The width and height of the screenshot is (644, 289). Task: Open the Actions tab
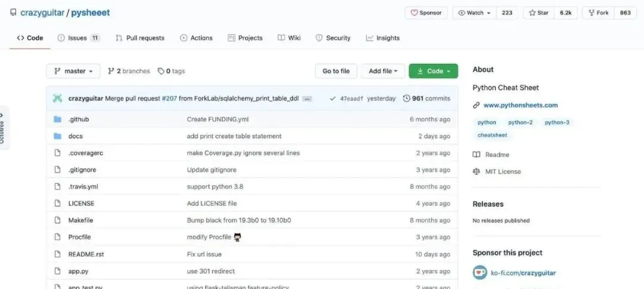[196, 38]
